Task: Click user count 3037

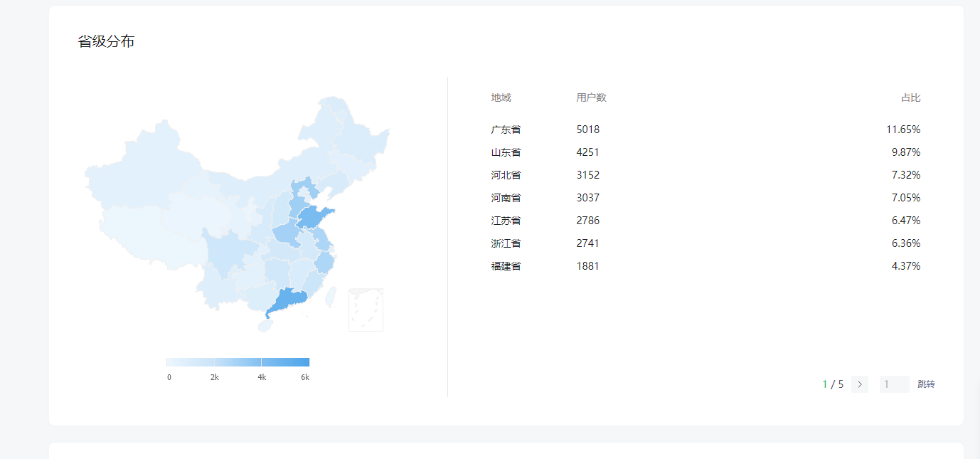Action: click(x=588, y=198)
